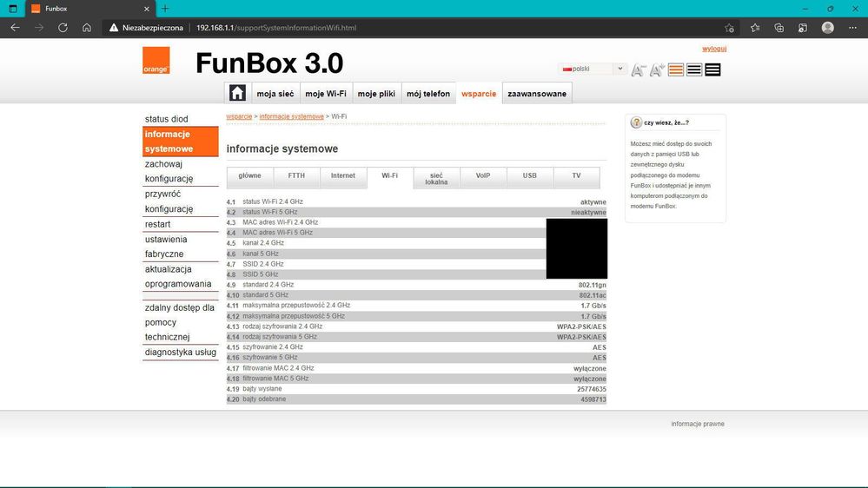
Task: Increase font size with A+ icon
Action: (x=657, y=70)
